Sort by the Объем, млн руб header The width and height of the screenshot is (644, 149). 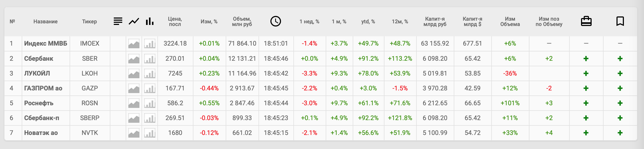coord(242,21)
